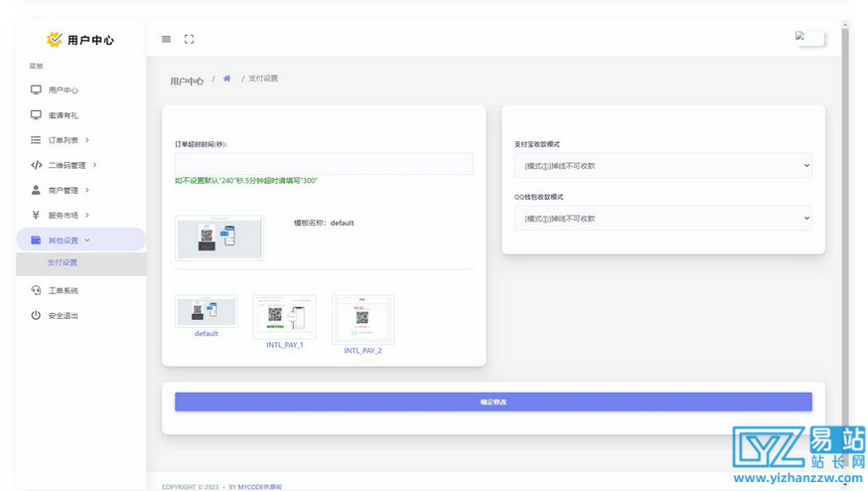The image size is (868, 491).
Task: Click the yen icon beside 服务市场
Action: (36, 215)
